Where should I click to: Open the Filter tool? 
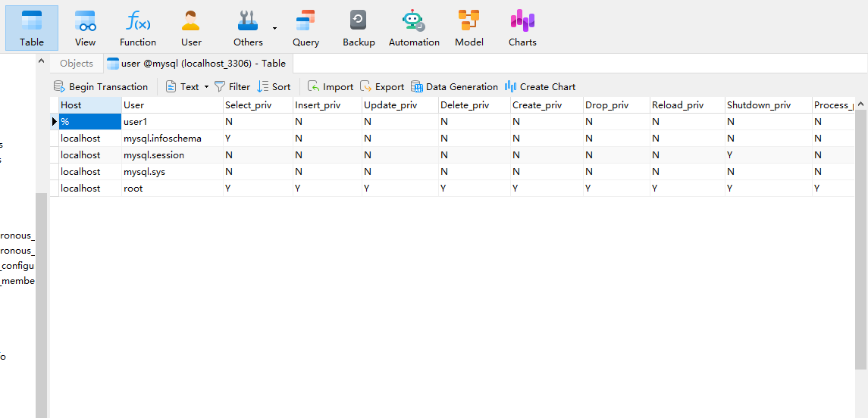(x=232, y=87)
